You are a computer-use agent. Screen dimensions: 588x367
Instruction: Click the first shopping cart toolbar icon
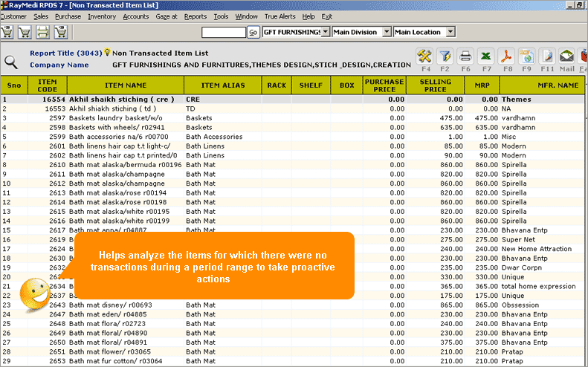7,32
